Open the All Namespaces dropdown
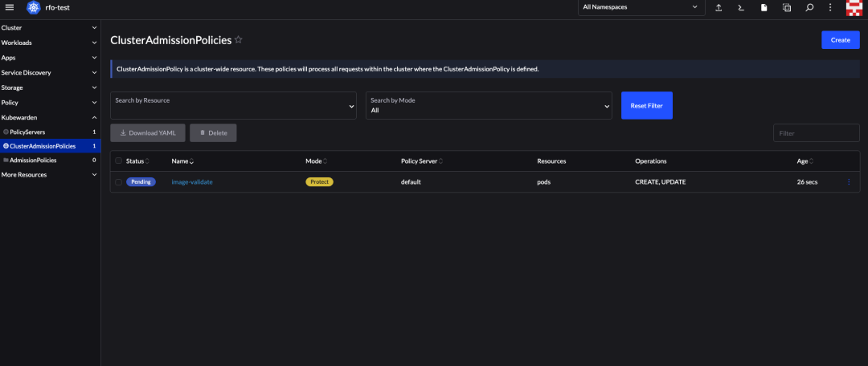This screenshot has width=868, height=366. click(641, 7)
